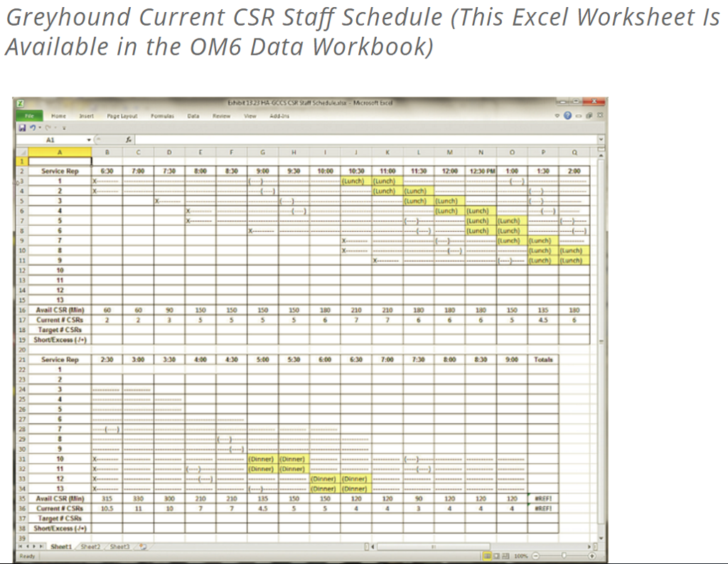
Task: Switch to the Sheet2 tab
Action: point(90,546)
